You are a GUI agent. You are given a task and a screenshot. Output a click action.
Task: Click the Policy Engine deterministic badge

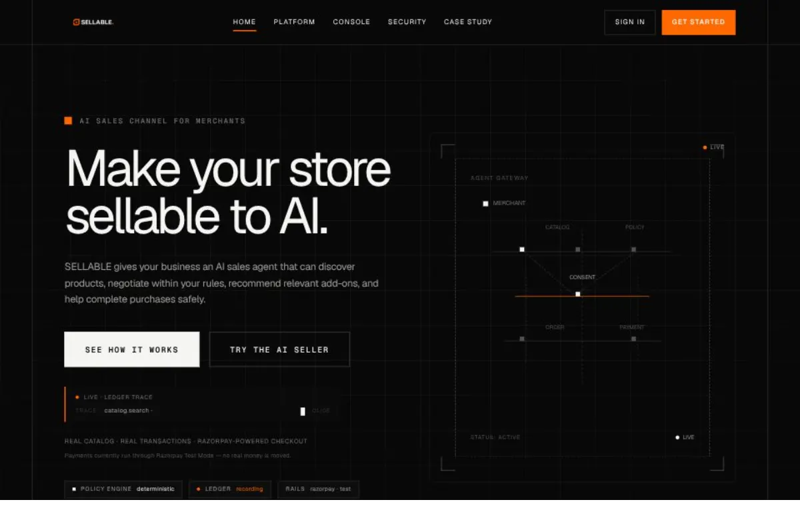123,489
